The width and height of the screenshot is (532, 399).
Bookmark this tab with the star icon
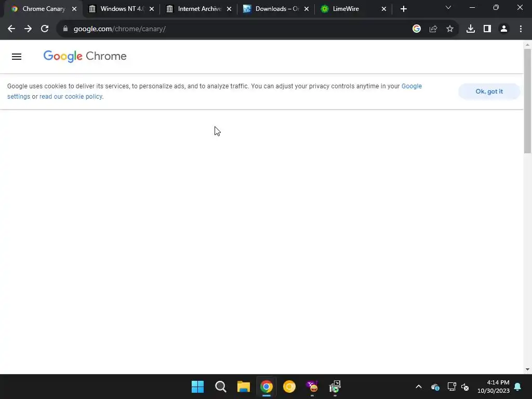point(450,29)
